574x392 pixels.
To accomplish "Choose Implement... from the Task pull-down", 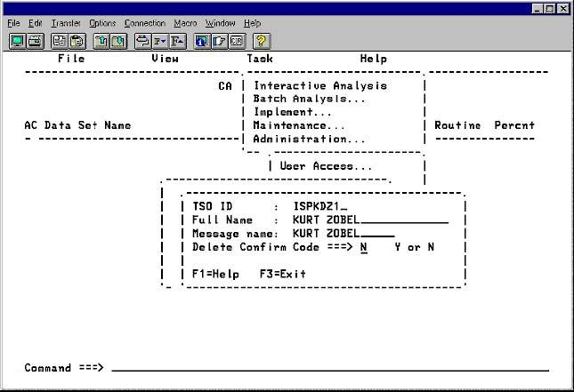I will (x=293, y=112).
